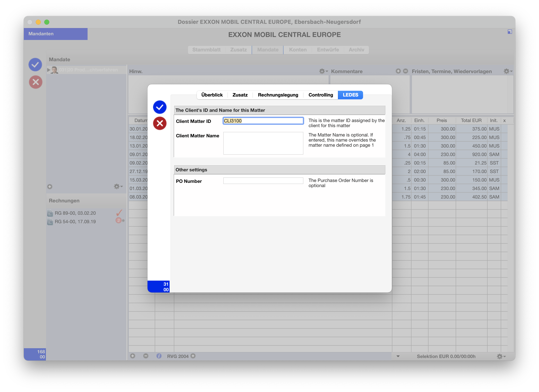Open Archiv tab in dossier window

(356, 50)
